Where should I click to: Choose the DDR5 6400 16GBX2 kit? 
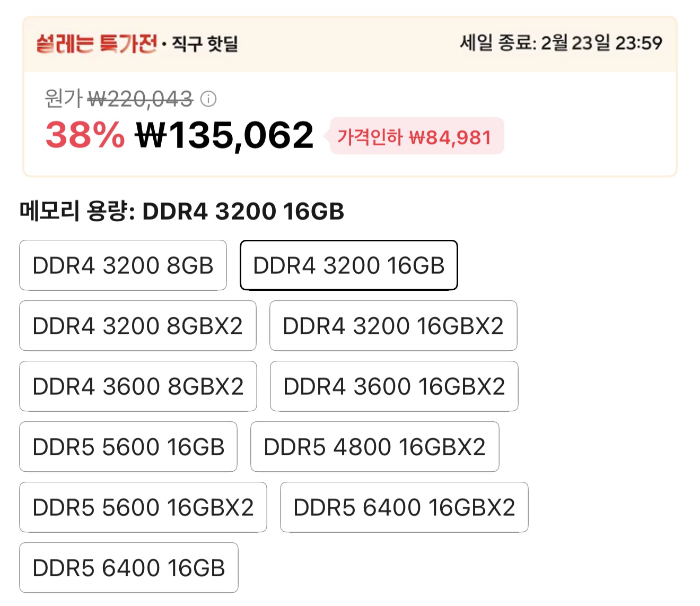pyautogui.click(x=404, y=507)
